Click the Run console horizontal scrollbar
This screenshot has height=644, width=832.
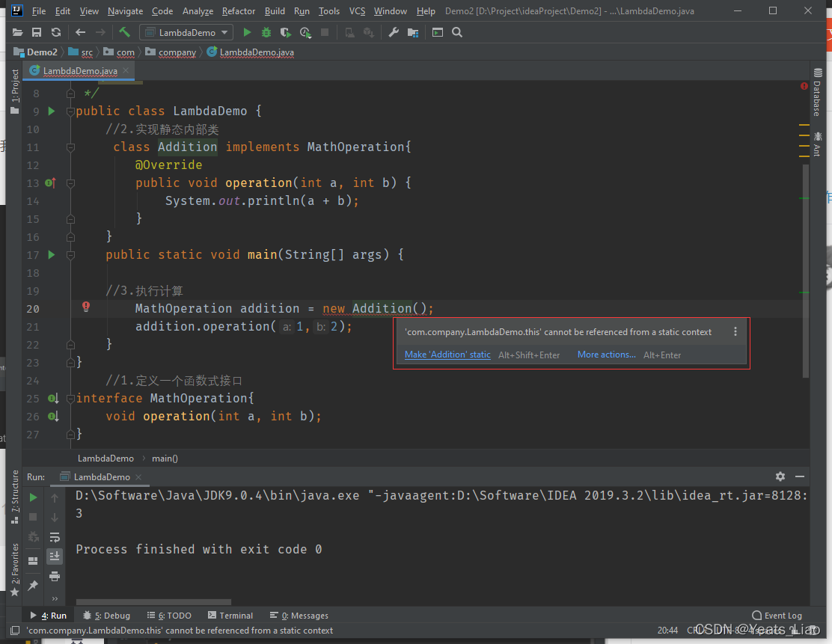pyautogui.click(x=154, y=602)
